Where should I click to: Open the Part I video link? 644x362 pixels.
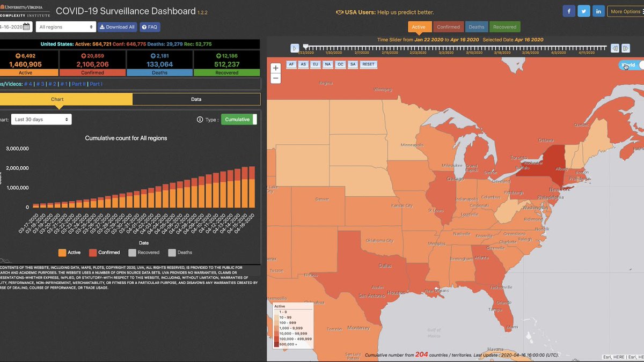pyautogui.click(x=96, y=84)
